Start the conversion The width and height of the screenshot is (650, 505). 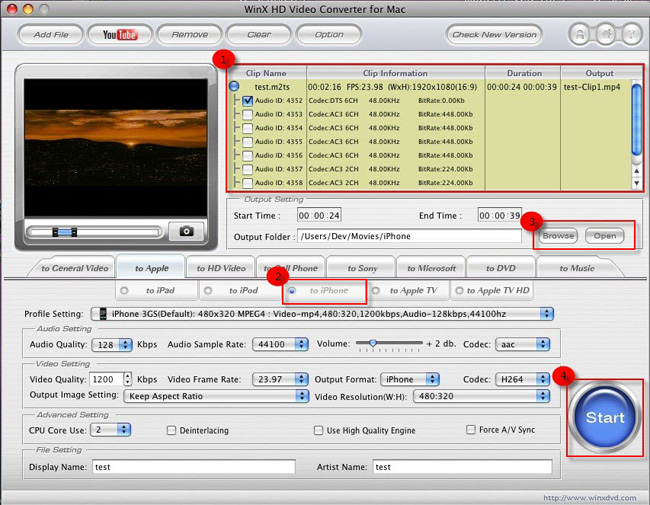coord(605,417)
